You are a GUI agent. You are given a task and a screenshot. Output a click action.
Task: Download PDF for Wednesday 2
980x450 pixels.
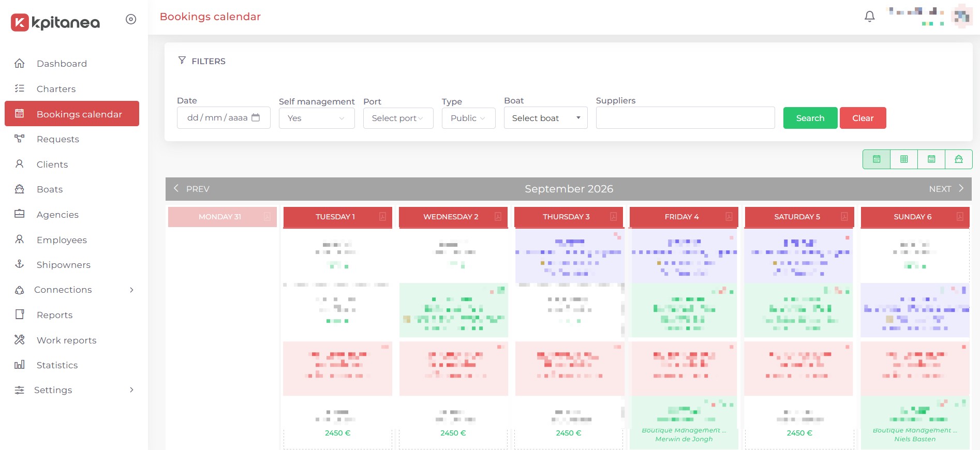click(x=498, y=217)
